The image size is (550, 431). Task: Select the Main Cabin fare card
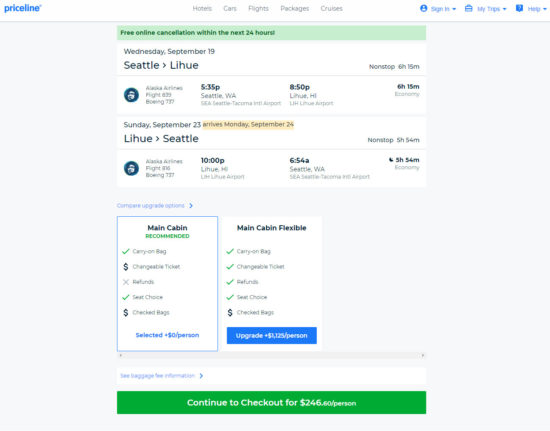click(167, 283)
